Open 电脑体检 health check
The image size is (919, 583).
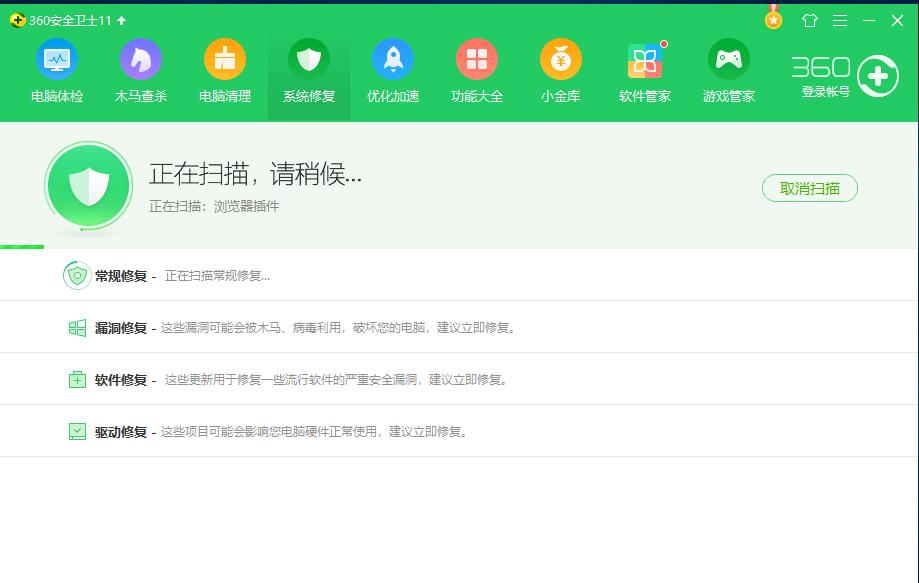point(57,70)
